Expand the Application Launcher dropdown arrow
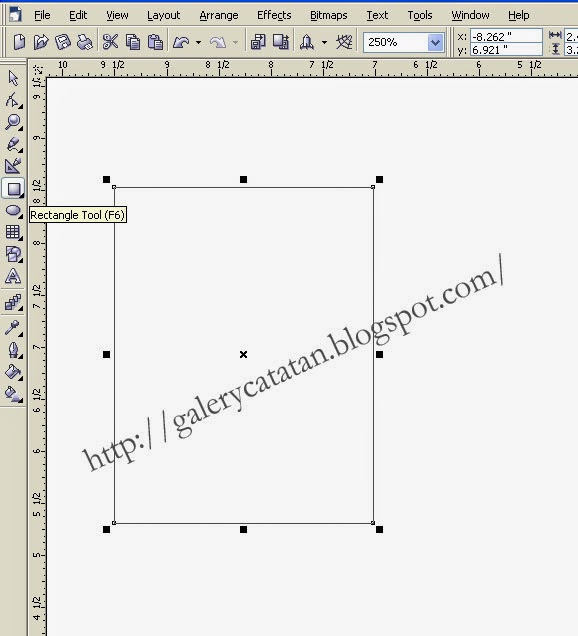 [x=324, y=42]
